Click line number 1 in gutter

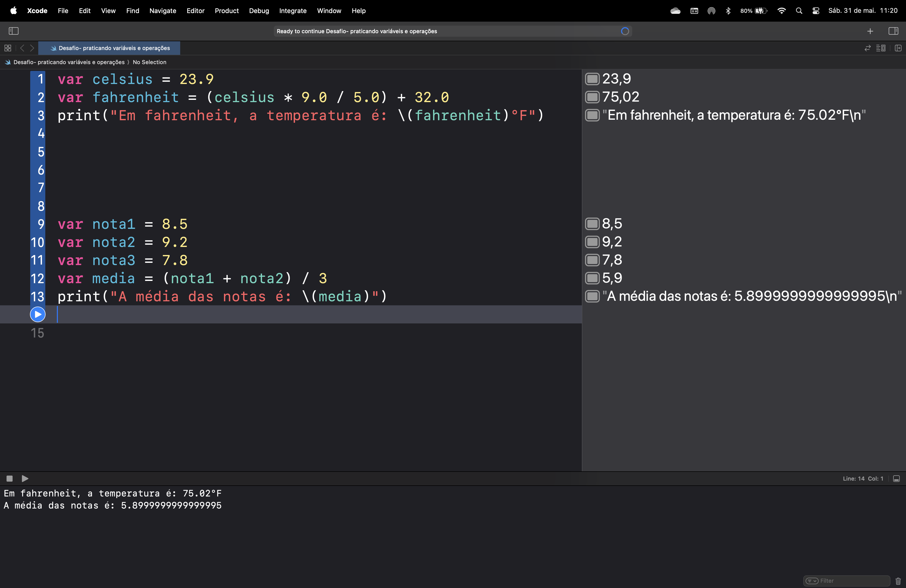point(40,79)
